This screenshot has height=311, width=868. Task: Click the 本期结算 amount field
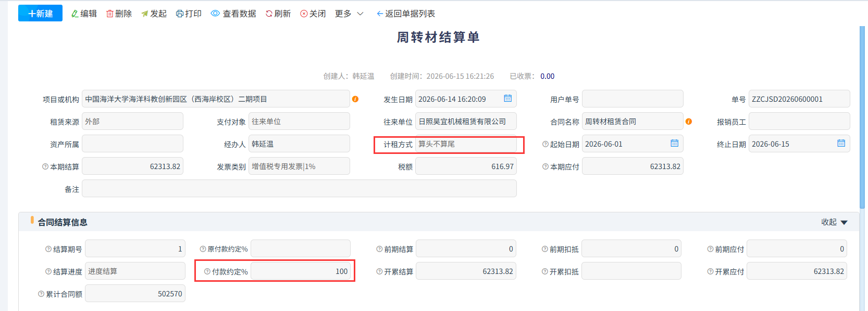[132, 166]
